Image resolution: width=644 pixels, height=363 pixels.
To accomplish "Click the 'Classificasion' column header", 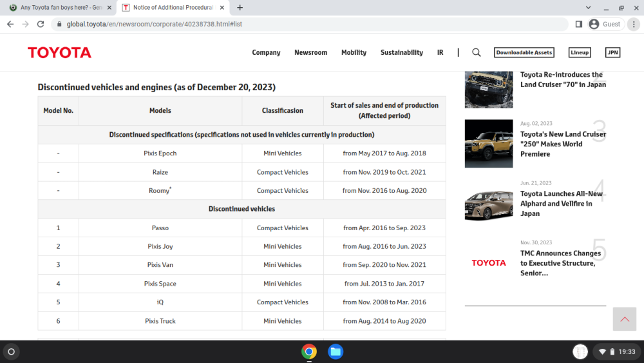I will click(283, 111).
